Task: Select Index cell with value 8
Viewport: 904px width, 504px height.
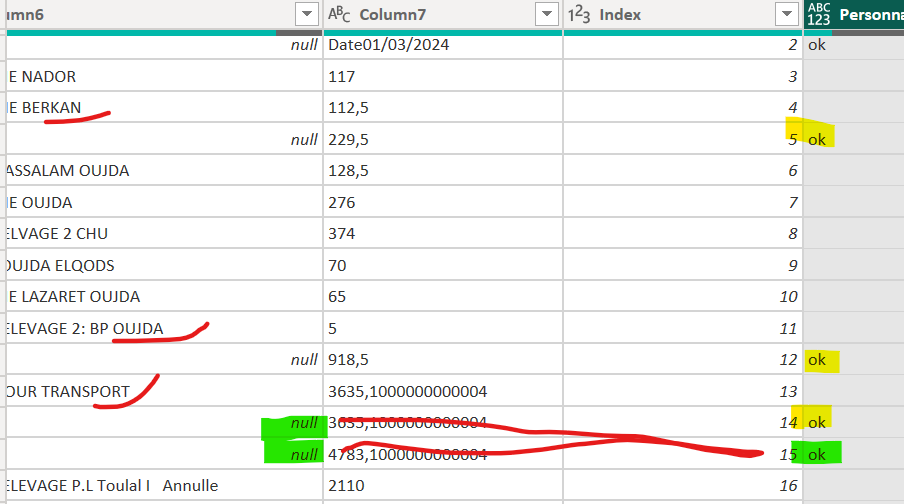Action: [x=683, y=234]
